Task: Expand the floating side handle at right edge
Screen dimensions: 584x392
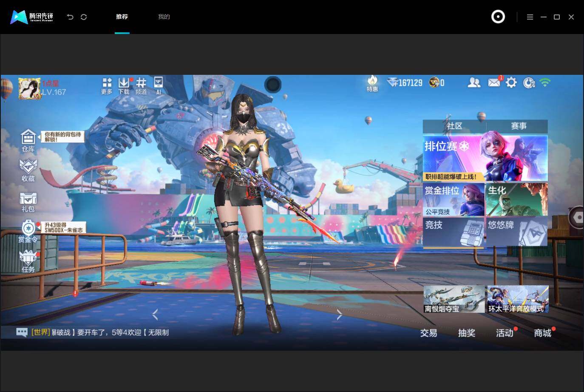Action: (577, 217)
